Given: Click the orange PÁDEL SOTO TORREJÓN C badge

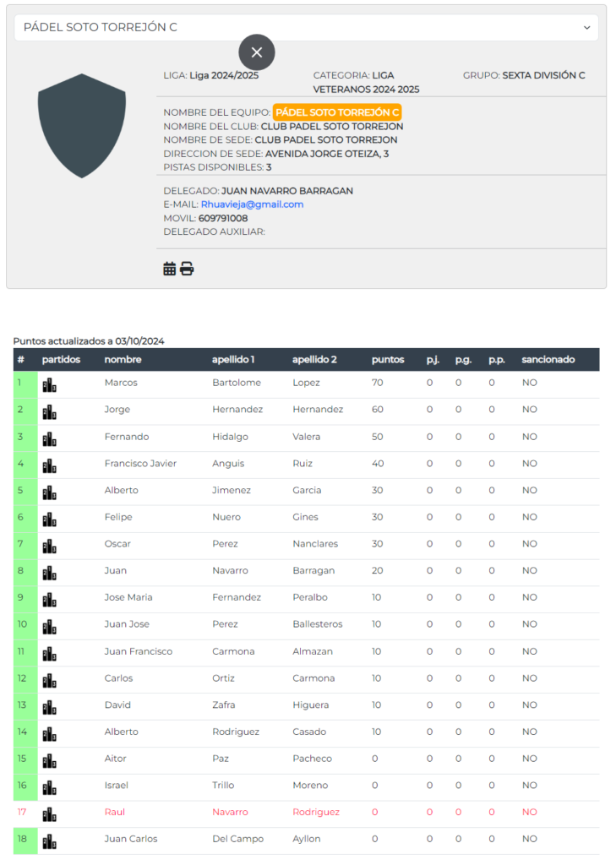Looking at the screenshot, I should coord(337,112).
